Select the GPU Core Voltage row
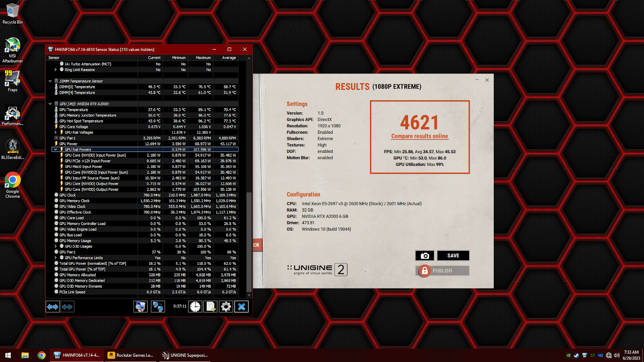 [142, 127]
